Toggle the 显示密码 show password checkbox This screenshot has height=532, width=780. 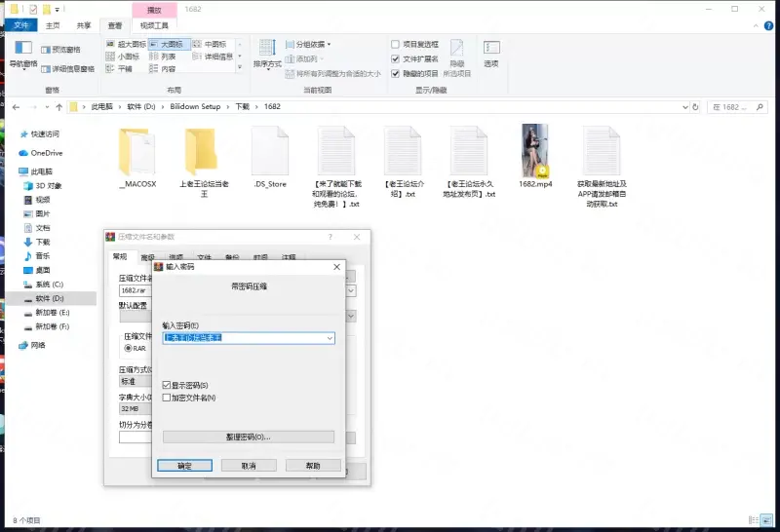point(167,386)
